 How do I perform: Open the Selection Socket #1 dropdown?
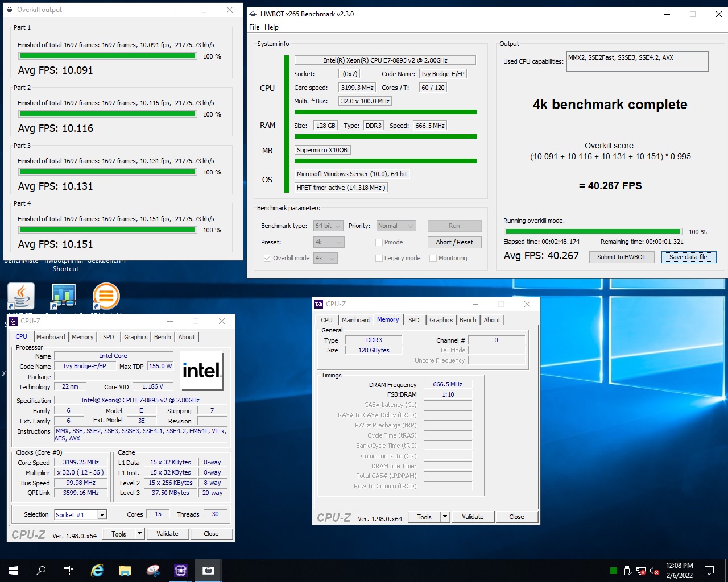point(80,515)
